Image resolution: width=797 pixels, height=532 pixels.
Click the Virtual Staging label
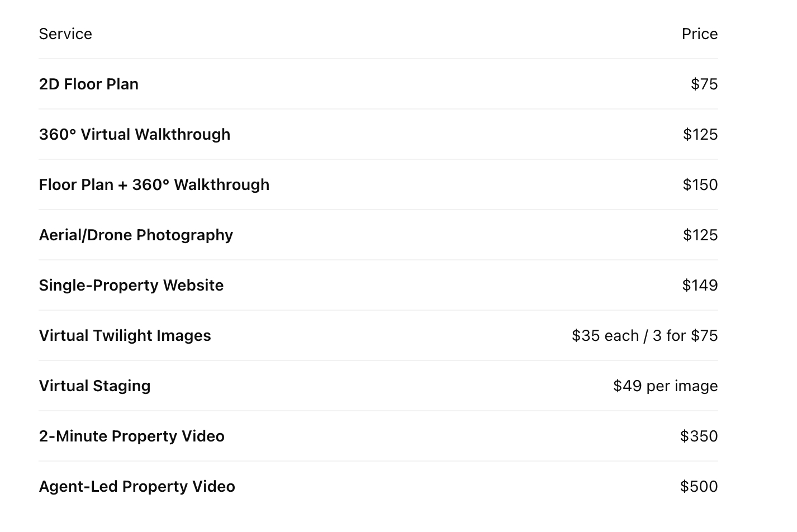coord(95,386)
